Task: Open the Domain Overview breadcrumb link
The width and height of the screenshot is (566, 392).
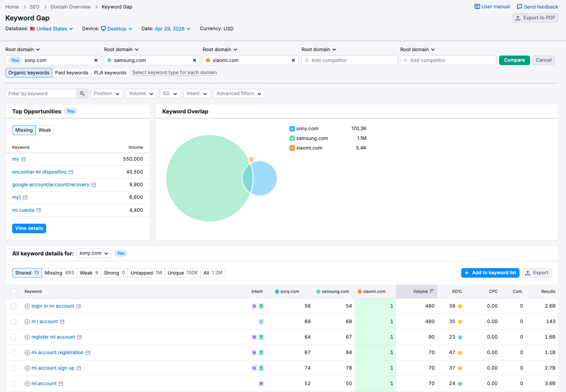Action: coord(70,7)
